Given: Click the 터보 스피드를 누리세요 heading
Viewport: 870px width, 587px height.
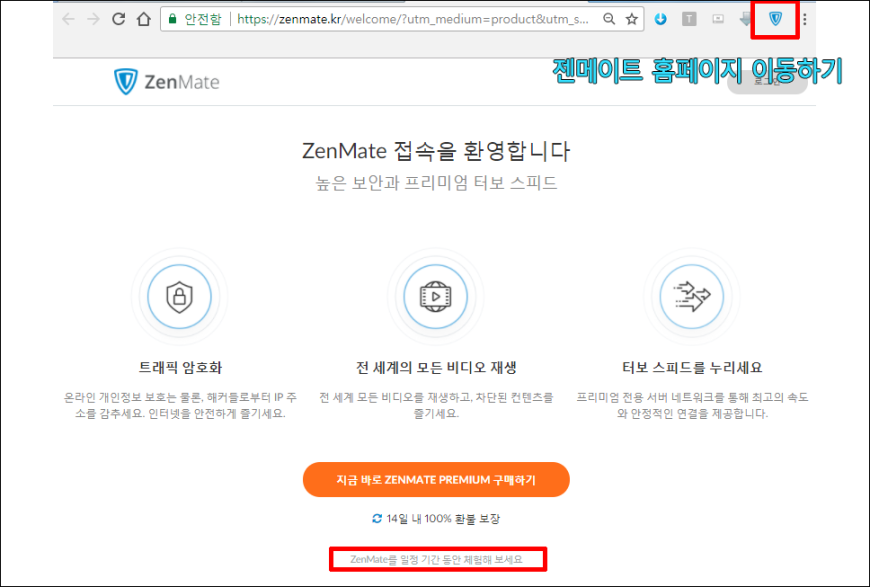Looking at the screenshot, I should coord(692,367).
